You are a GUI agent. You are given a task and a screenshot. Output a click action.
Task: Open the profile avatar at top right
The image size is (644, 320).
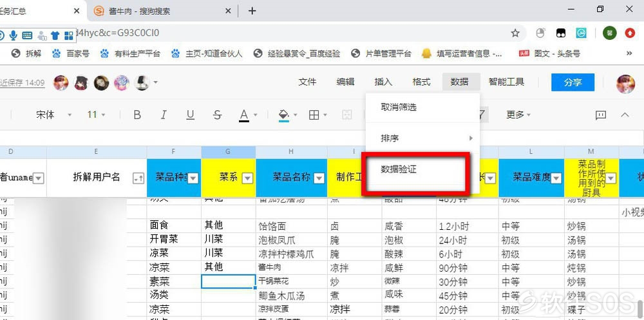coord(625,84)
